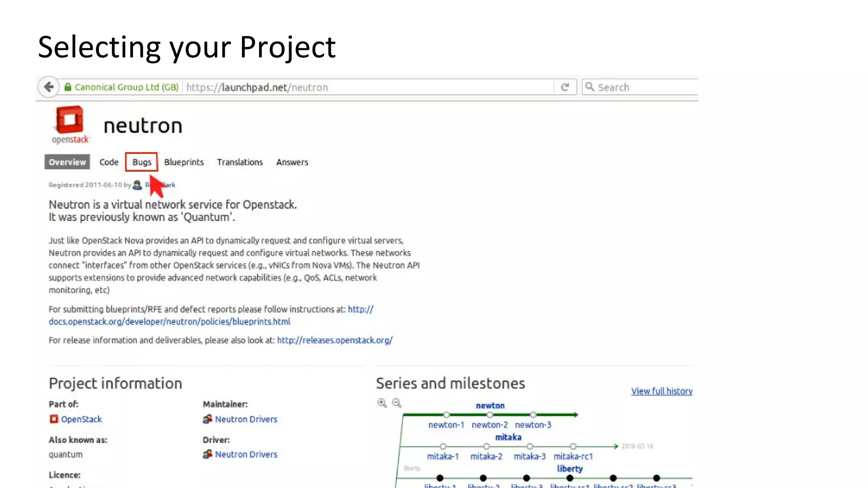Click the 2016-03-16 date on mitaka line
This screenshot has height=488, width=868.
pyautogui.click(x=637, y=446)
